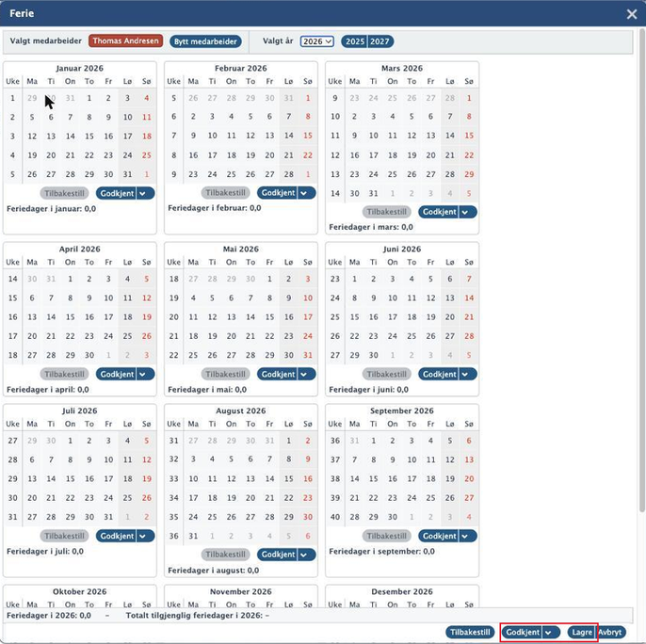Switch to year 2025
This screenshot has height=644, width=646.
[354, 41]
